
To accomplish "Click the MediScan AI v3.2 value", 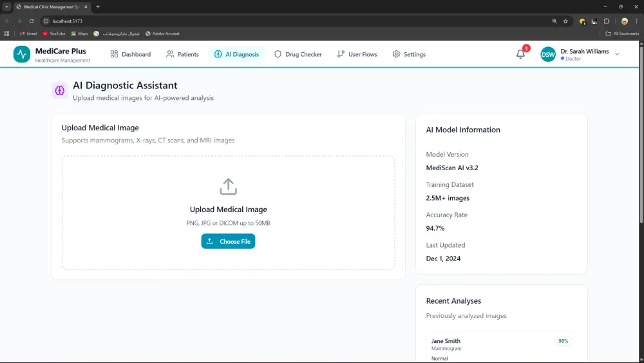I will coord(452,168).
